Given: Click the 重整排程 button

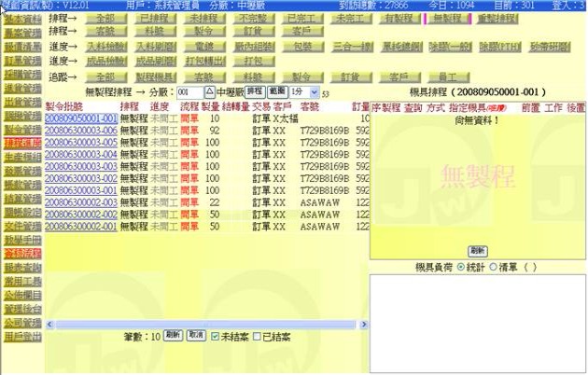Looking at the screenshot, I should pyautogui.click(x=495, y=18).
